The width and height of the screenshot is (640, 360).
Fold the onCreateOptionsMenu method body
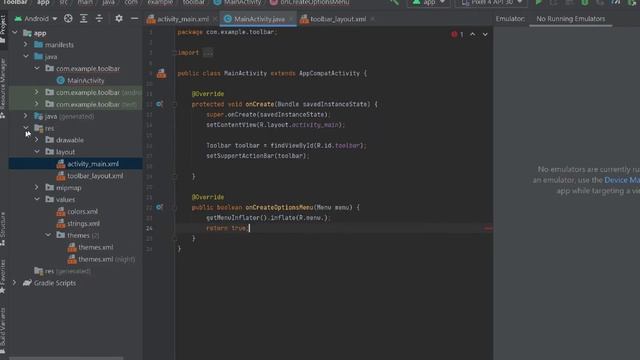tap(175, 208)
